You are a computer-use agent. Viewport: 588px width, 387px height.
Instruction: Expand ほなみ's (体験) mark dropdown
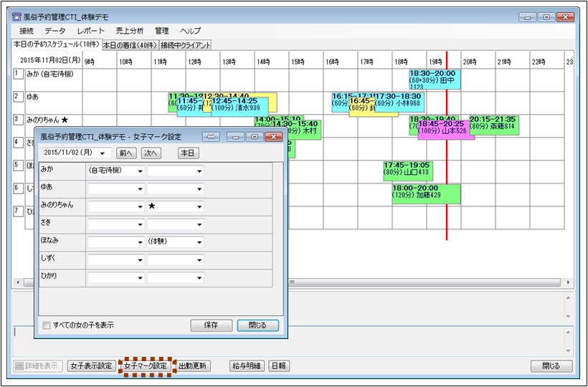point(199,242)
